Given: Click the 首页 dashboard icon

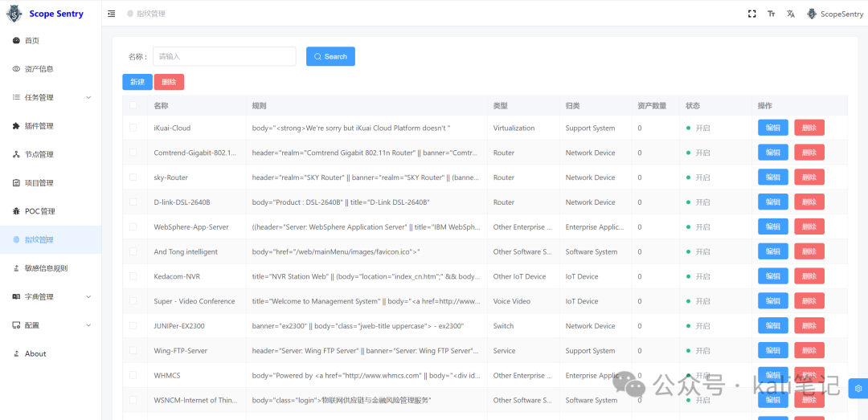Looking at the screenshot, I should point(16,40).
